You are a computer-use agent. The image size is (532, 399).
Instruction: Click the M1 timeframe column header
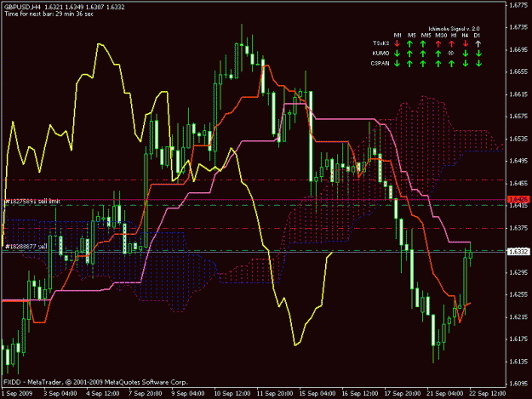[x=398, y=35]
